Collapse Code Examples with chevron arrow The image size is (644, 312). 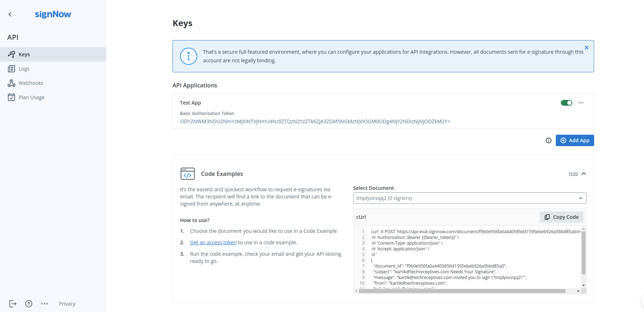click(x=584, y=174)
